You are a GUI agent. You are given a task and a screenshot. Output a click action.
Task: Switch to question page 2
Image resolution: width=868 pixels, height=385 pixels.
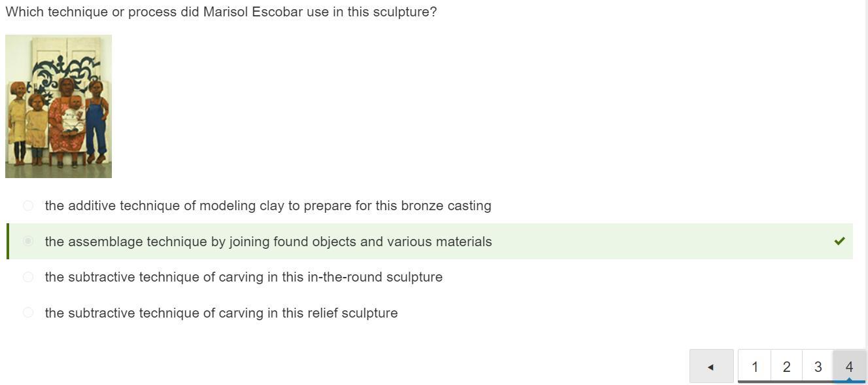[x=786, y=367]
